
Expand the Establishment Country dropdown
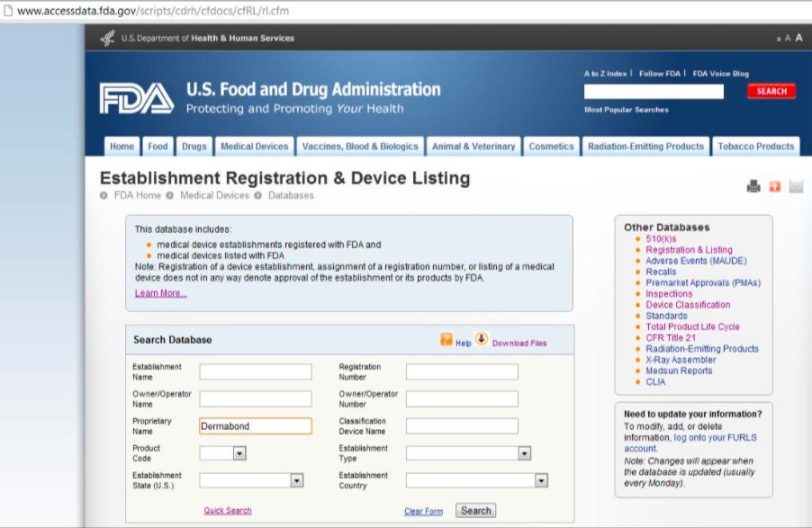pyautogui.click(x=541, y=481)
